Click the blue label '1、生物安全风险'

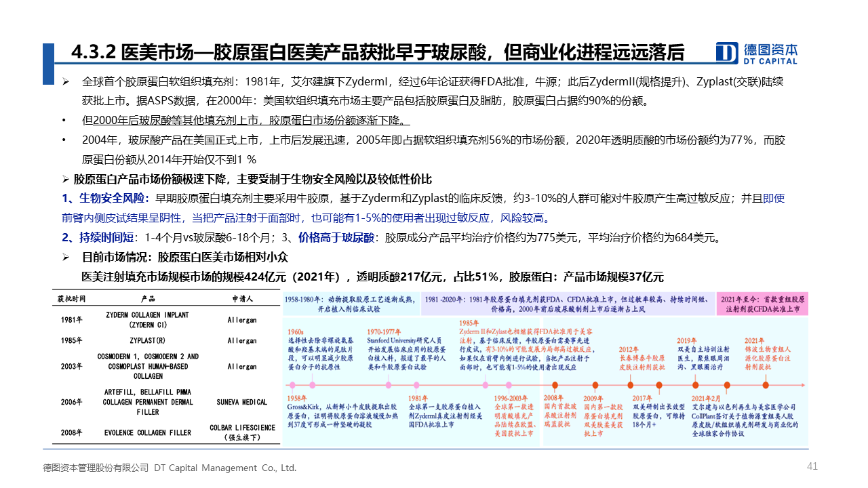pyautogui.click(x=105, y=199)
